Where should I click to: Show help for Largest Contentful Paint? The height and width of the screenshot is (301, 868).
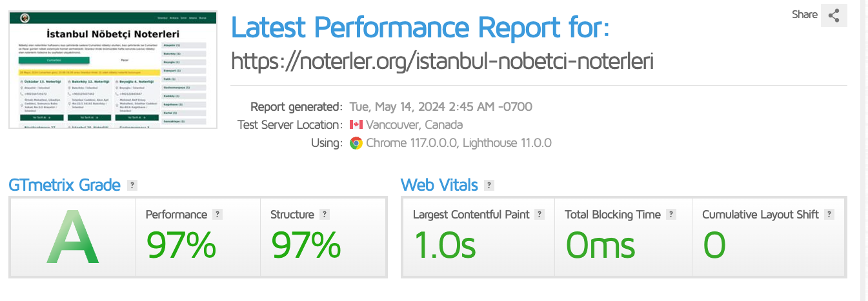click(540, 215)
